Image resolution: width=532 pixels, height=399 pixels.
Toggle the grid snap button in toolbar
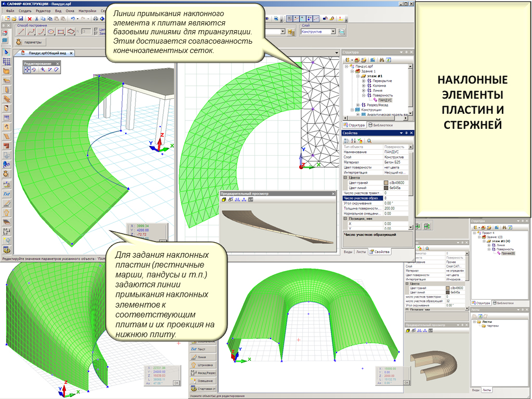point(290,19)
